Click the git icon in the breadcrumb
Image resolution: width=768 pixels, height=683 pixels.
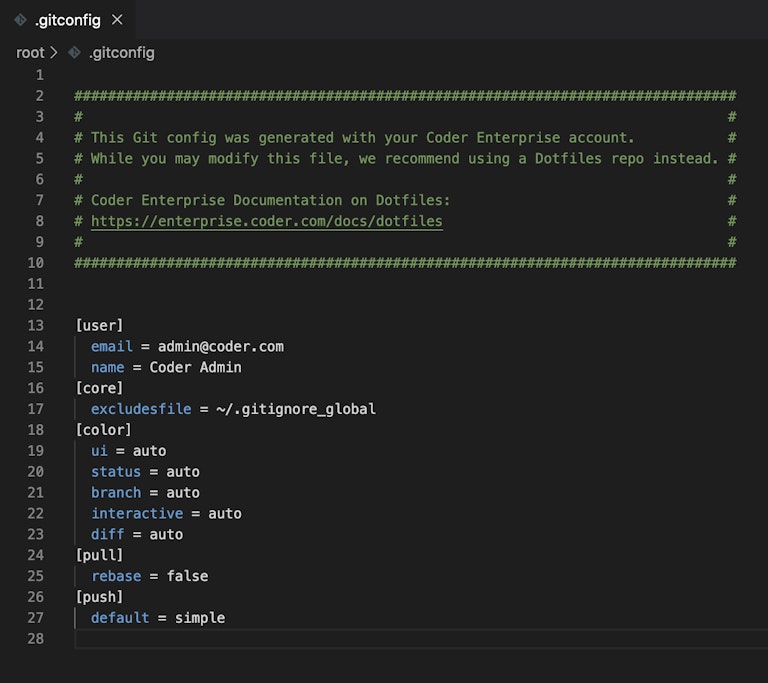(74, 52)
